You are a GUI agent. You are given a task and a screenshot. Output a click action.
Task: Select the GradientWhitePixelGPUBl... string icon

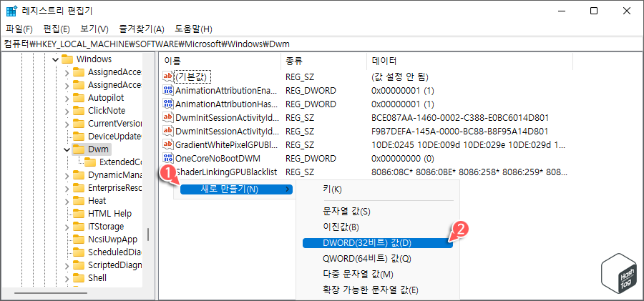(168, 144)
